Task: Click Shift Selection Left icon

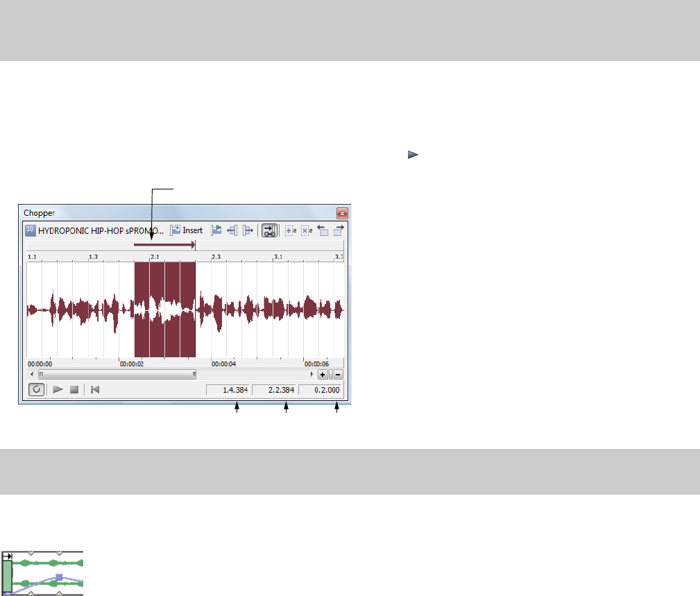Action: 323,230
